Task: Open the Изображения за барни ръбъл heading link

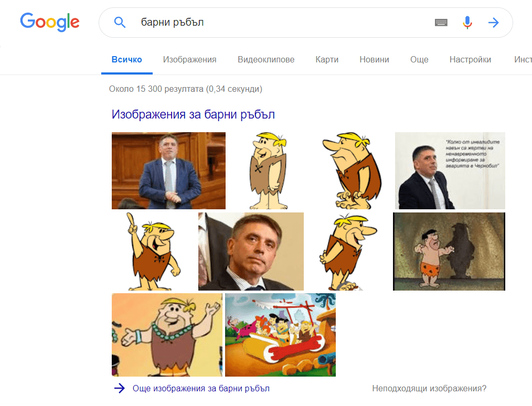Action: tap(193, 114)
